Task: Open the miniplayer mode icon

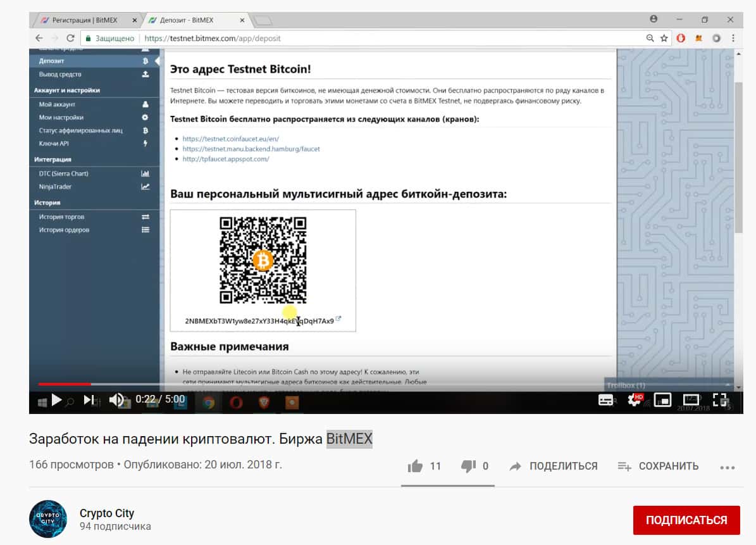Action: [663, 400]
